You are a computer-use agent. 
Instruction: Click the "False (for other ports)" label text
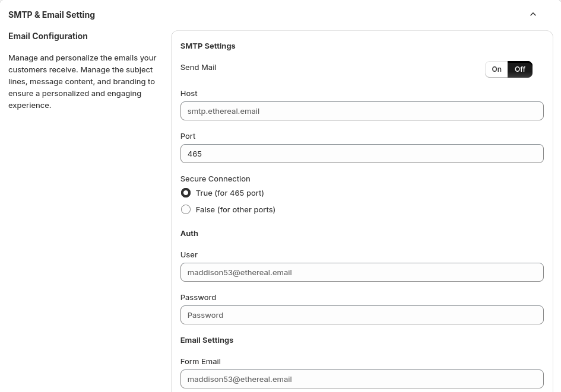point(236,209)
